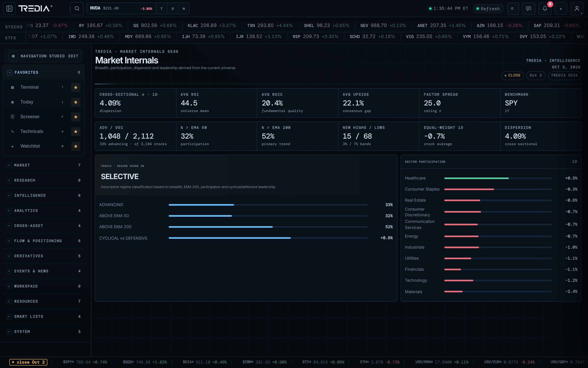Click the SCHD ticker in ETFs strip
Image resolution: width=588 pixels, height=368 pixels.
point(372,37)
